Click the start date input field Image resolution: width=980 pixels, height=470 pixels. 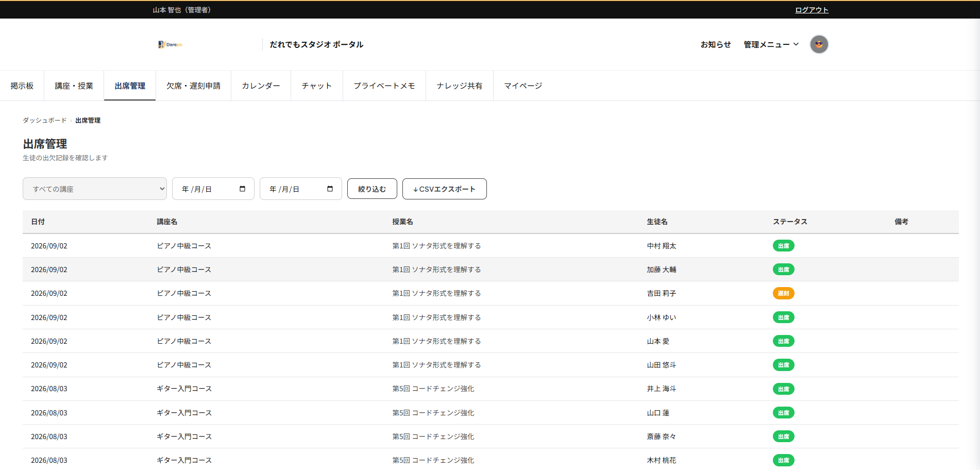pyautogui.click(x=213, y=189)
